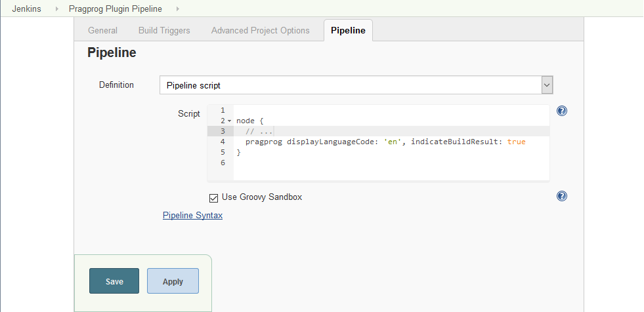The height and width of the screenshot is (312, 644).
Task: Collapse the node block fold arrow
Action: [x=230, y=121]
